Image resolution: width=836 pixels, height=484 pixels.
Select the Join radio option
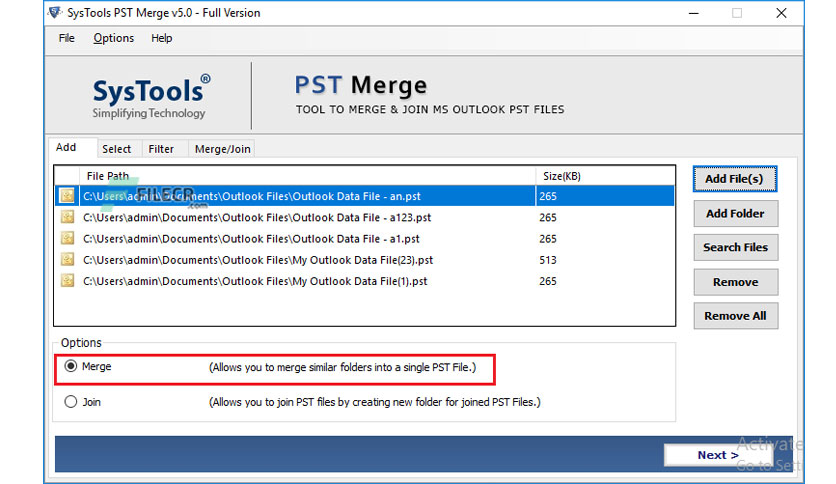point(70,401)
